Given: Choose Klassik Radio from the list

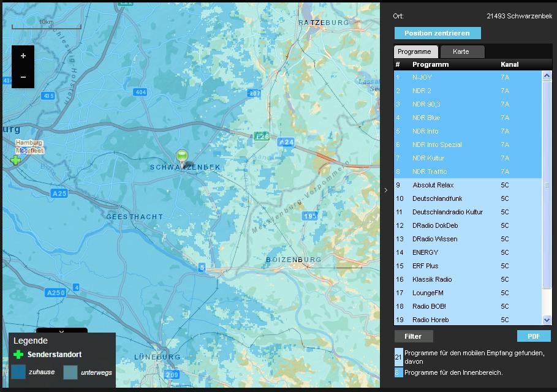Looking at the screenshot, I should tap(432, 279).
